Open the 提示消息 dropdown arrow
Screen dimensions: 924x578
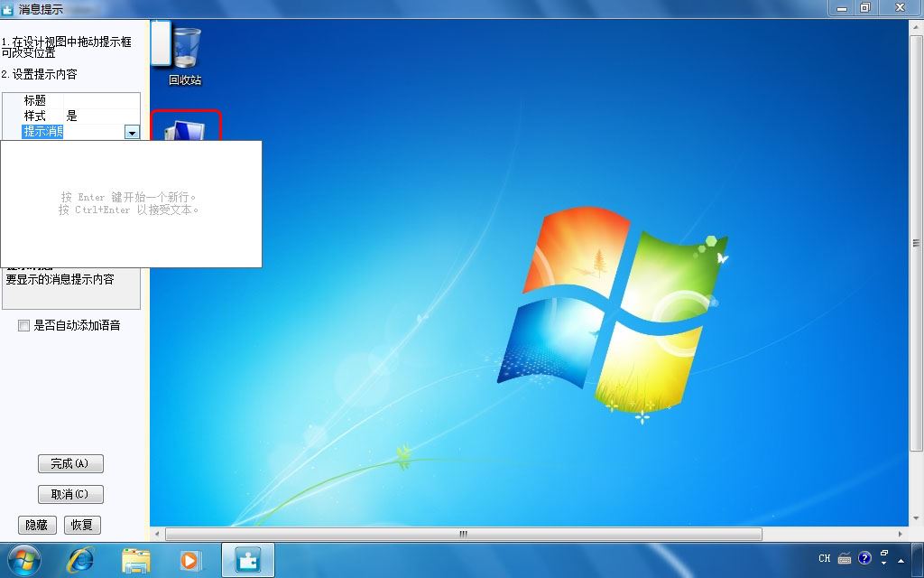pos(132,132)
